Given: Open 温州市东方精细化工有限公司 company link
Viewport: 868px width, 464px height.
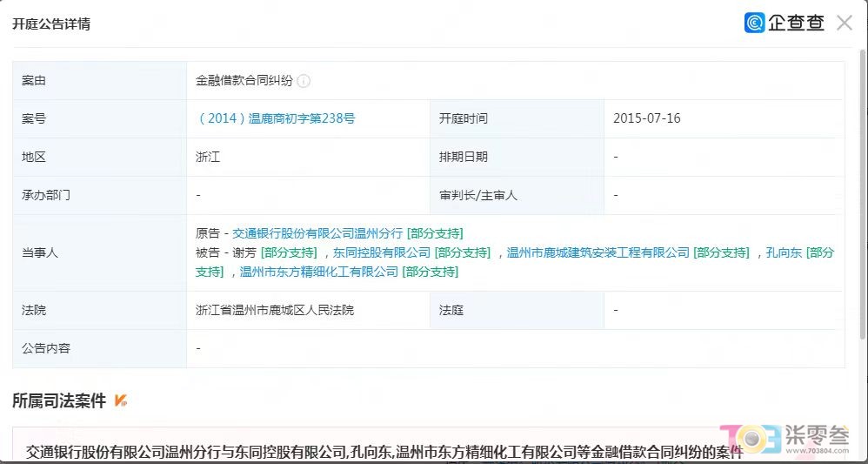Looking at the screenshot, I should pyautogui.click(x=318, y=272).
